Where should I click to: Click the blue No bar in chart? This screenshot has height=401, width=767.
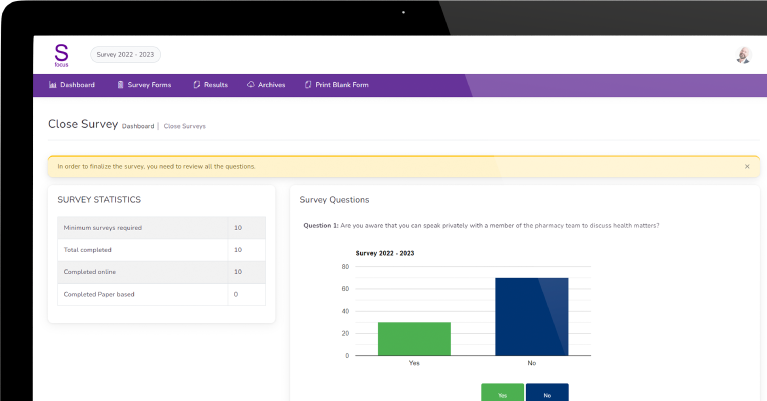point(532,316)
